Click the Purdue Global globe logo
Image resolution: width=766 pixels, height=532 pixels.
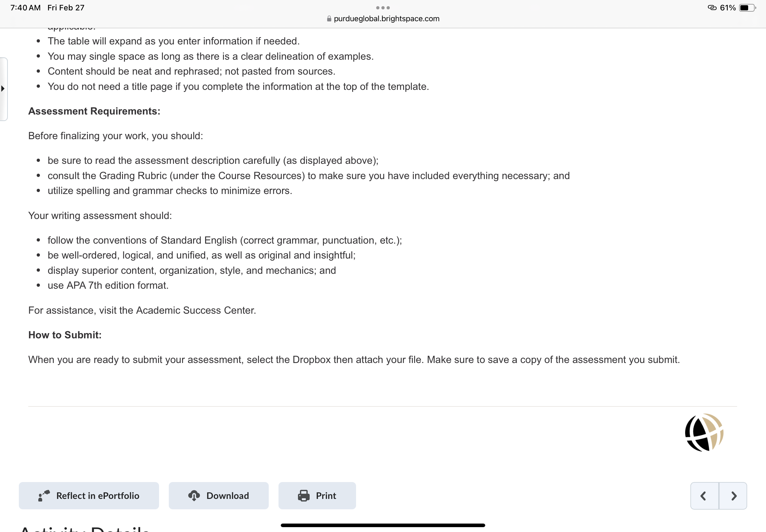704,432
